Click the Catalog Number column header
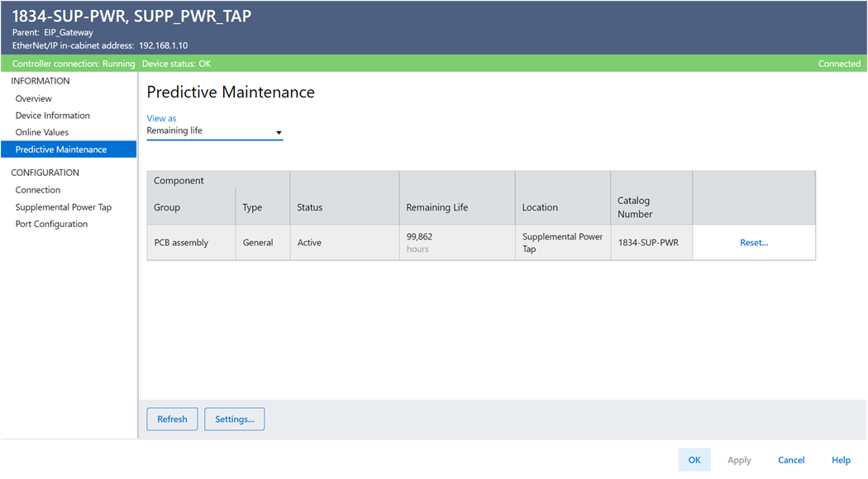Image resolution: width=868 pixels, height=479 pixels. coord(635,207)
